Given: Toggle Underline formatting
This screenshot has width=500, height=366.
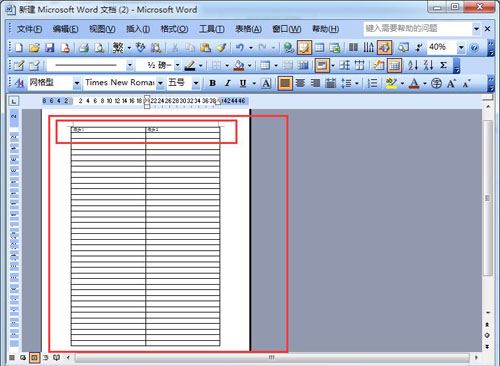Looking at the screenshot, I should click(x=243, y=83).
